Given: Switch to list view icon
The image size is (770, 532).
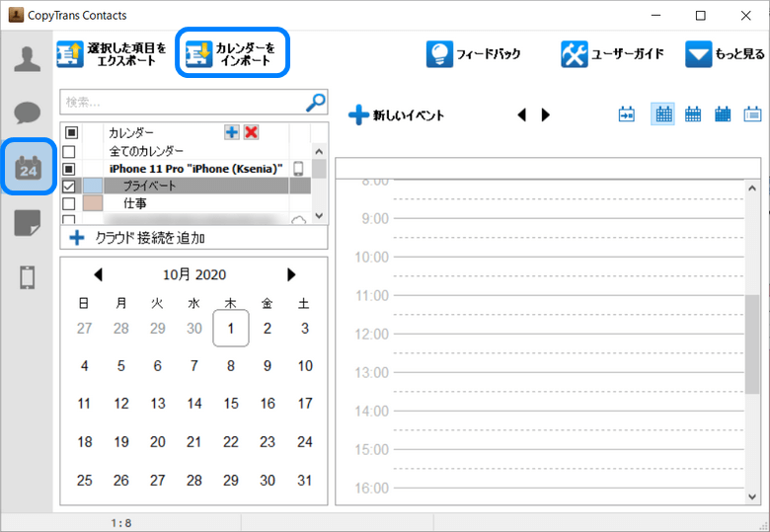Looking at the screenshot, I should pos(752,114).
